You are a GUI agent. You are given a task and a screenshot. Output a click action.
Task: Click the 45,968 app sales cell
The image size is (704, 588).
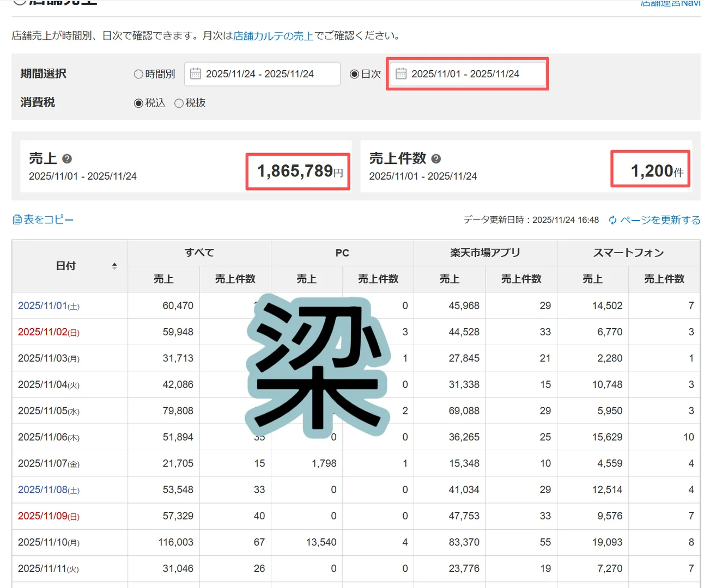tap(450, 306)
